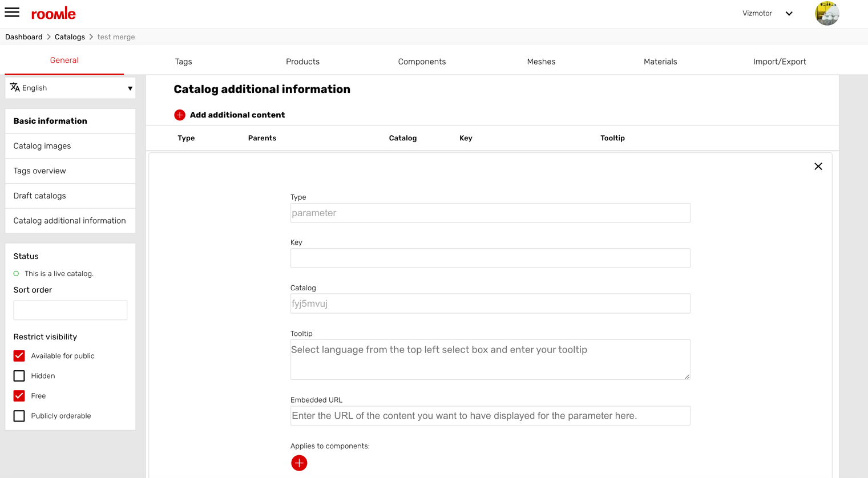Click the live catalog status indicator
The height and width of the screenshot is (478, 868).
(17, 274)
